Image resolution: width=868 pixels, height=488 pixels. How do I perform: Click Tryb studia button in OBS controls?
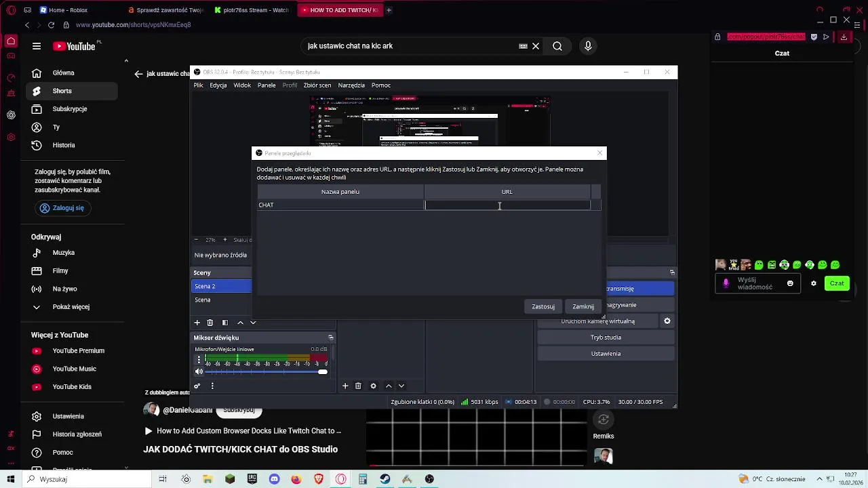point(606,338)
